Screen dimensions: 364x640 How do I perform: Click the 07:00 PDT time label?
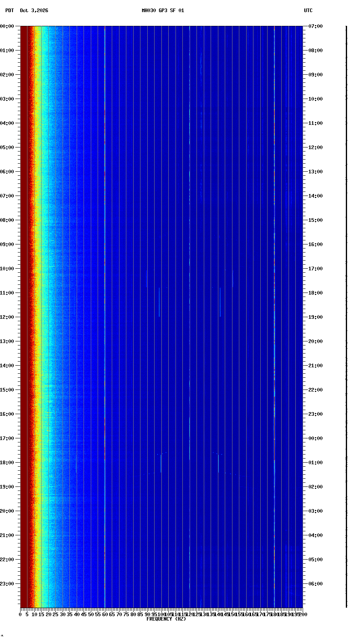tap(7, 196)
